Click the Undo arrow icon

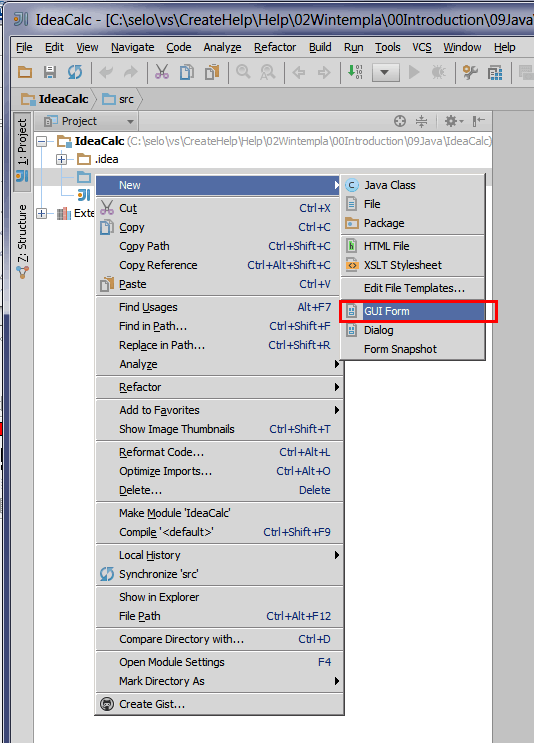click(106, 72)
